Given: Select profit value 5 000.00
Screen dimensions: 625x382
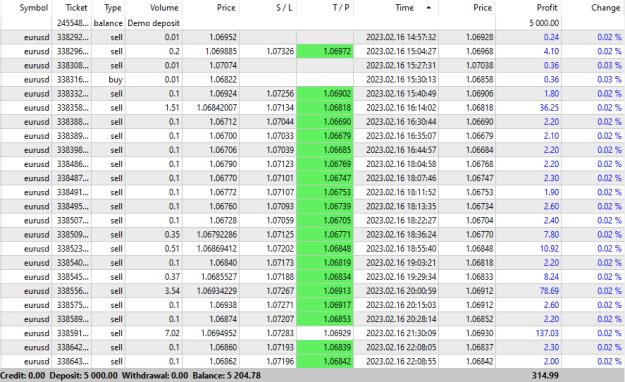Looking at the screenshot, I should pos(544,23).
